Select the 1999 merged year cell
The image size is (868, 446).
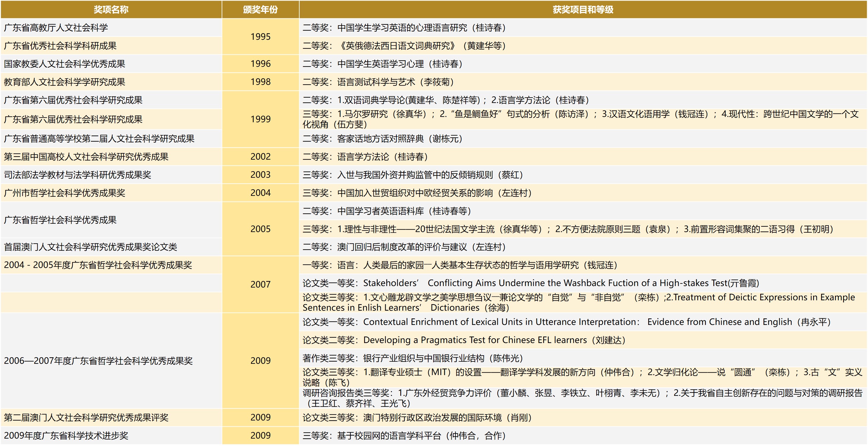coord(260,119)
